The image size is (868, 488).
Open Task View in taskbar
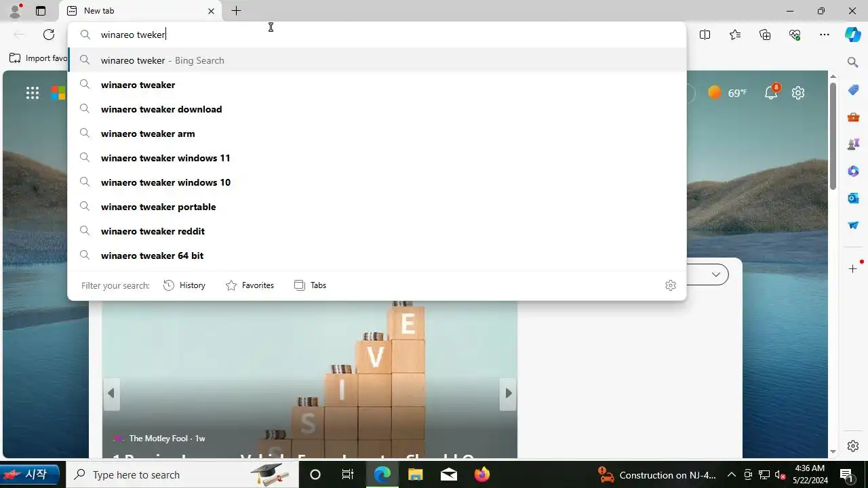coord(348,474)
